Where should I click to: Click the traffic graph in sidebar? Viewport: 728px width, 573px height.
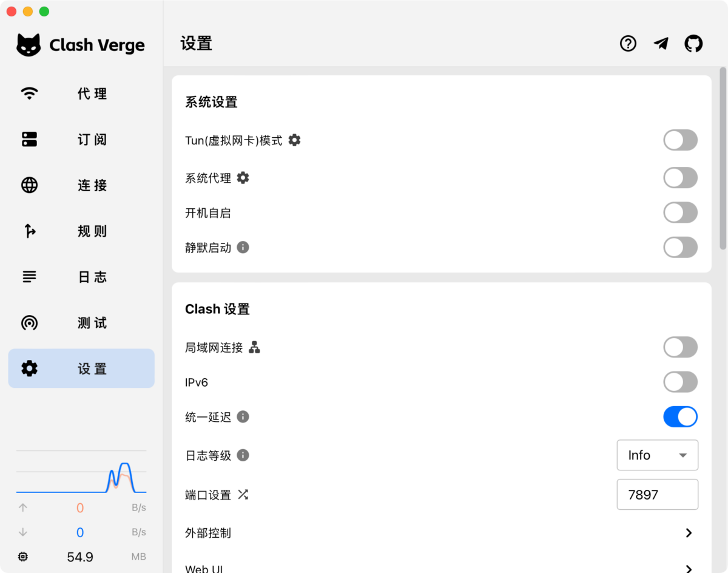click(x=81, y=472)
